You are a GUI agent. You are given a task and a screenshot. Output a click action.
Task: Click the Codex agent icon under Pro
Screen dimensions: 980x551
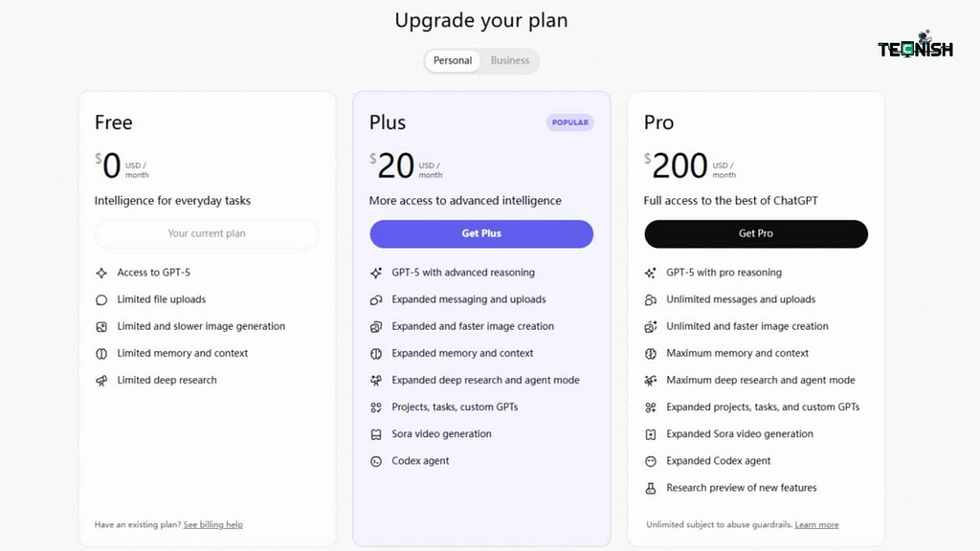click(652, 460)
